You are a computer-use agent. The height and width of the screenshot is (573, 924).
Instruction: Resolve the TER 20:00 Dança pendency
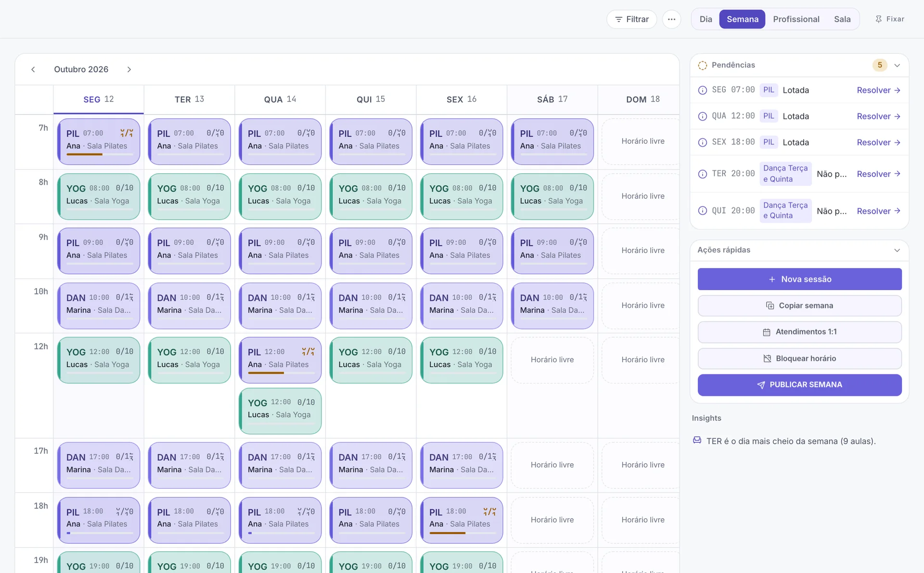[878, 174]
